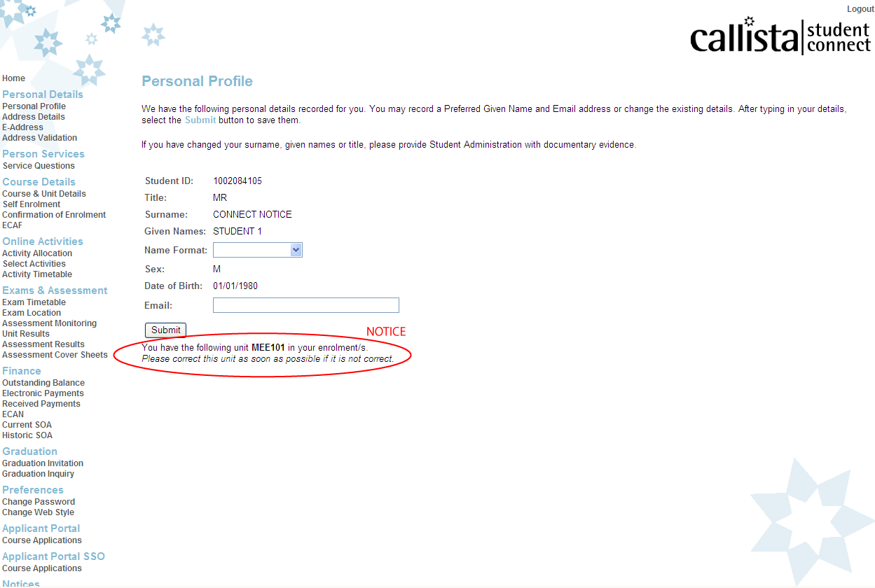Log out using the Logout link
This screenshot has height=588, width=875.
[860, 9]
